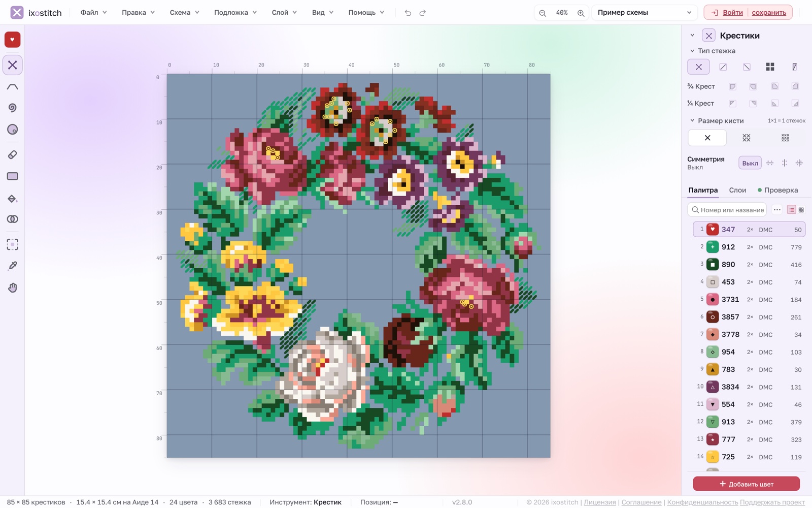Screen dimensions: 812x508
Task: Collapse the Тип стежка section
Action: click(x=692, y=51)
